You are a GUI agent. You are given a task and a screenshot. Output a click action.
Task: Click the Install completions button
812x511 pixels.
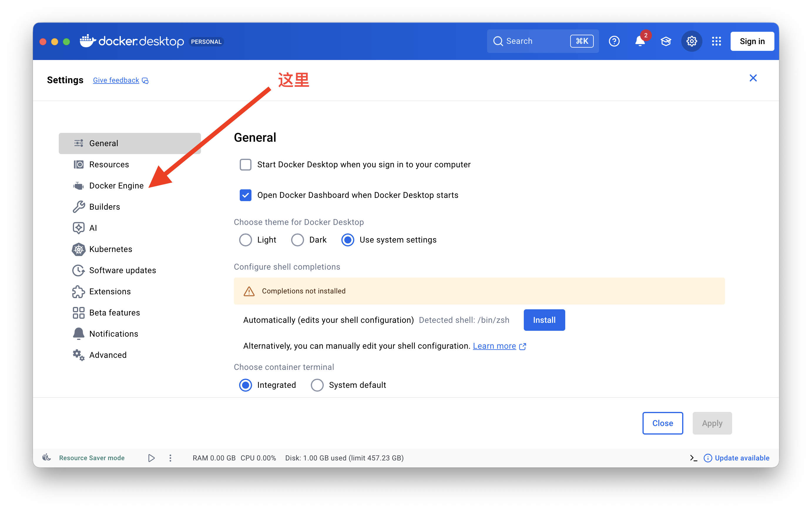point(544,320)
